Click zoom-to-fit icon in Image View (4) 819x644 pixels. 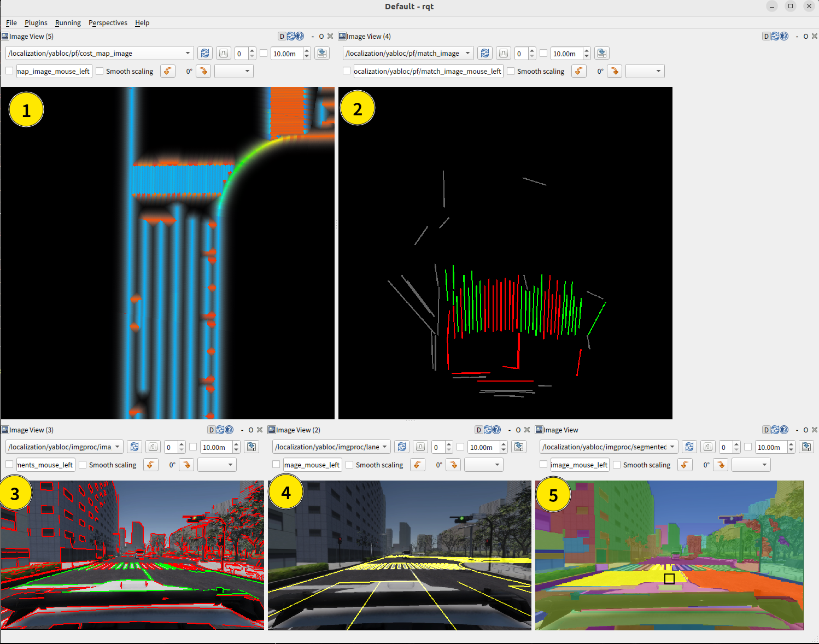click(504, 53)
